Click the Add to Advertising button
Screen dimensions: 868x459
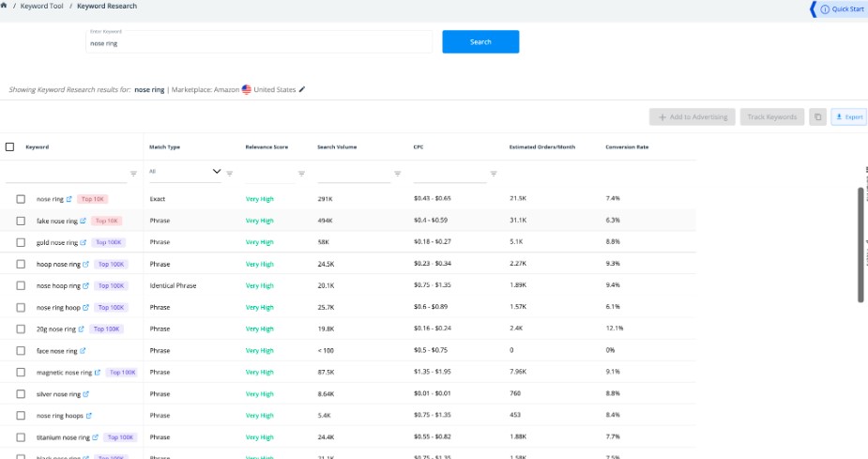click(693, 116)
